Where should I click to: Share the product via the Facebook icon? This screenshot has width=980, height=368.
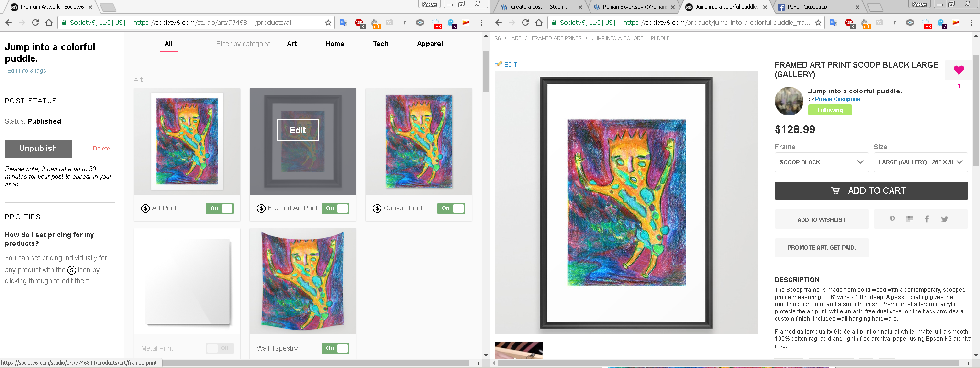(927, 219)
